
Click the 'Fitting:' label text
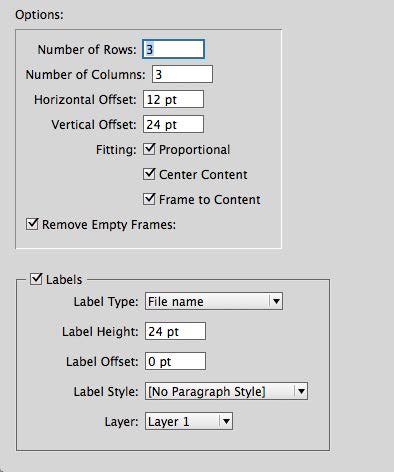tap(116, 149)
